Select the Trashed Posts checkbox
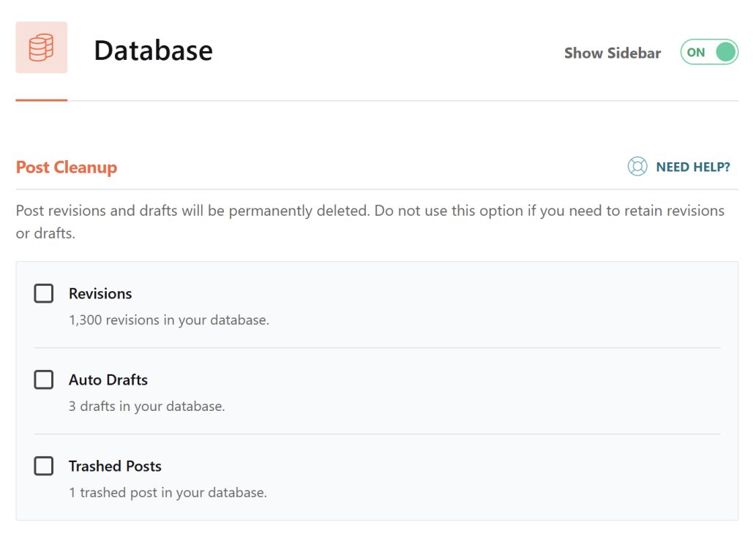756x536 pixels. click(43, 465)
